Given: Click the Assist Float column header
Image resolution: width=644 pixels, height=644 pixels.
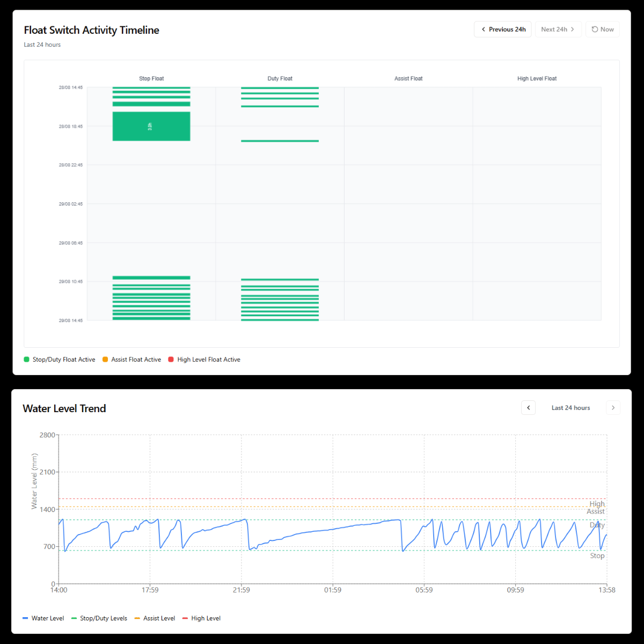Looking at the screenshot, I should 408,78.
